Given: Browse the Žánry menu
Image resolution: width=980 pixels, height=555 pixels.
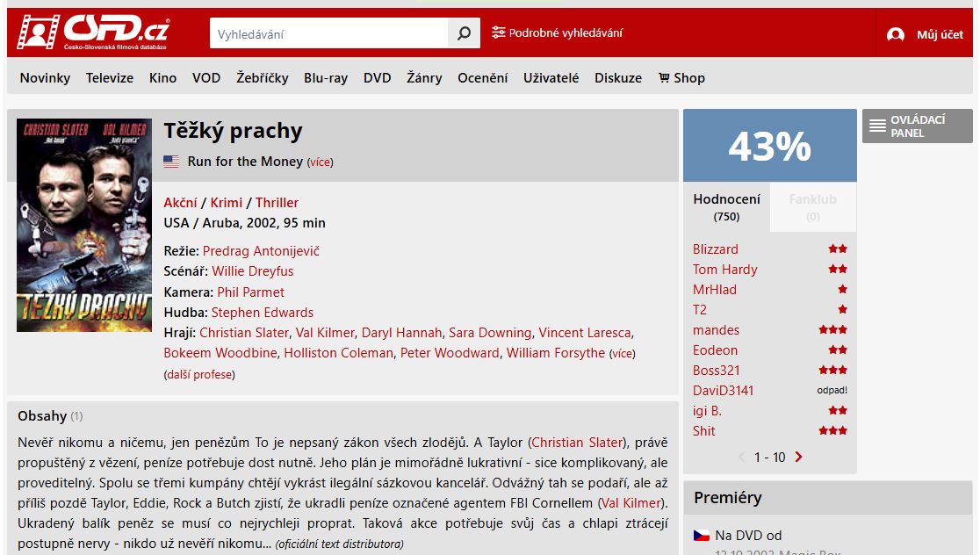Looking at the screenshot, I should [424, 77].
